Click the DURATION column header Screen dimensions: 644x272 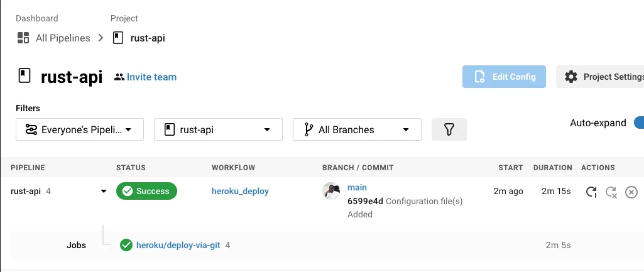click(x=553, y=168)
